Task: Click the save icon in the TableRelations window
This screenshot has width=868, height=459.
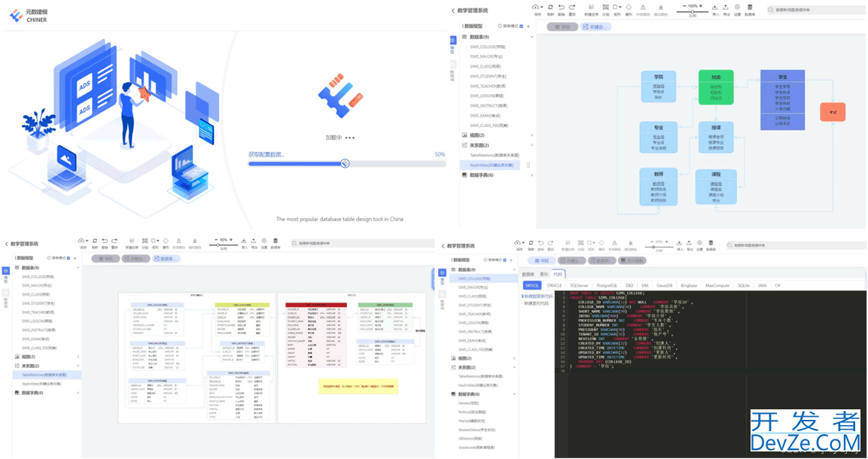Action: coord(82,241)
